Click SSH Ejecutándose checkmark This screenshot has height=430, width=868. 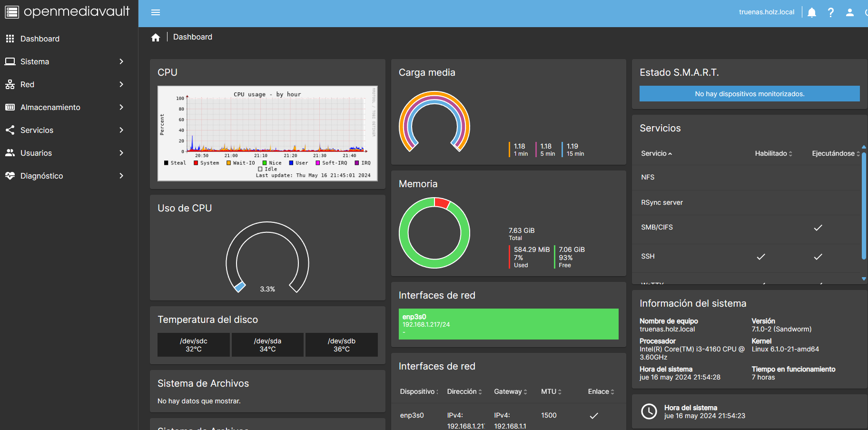click(818, 257)
